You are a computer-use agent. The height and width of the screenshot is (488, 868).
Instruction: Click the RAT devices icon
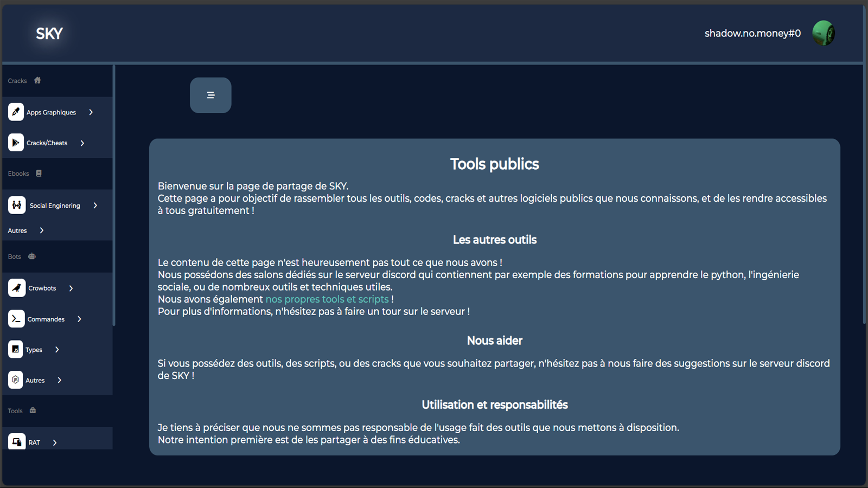[x=17, y=442]
